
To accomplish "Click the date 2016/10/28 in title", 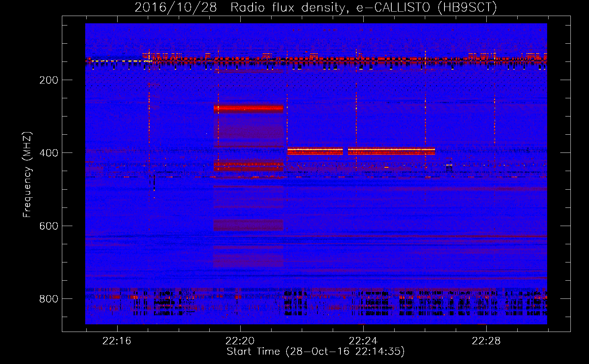I will tap(175, 7).
